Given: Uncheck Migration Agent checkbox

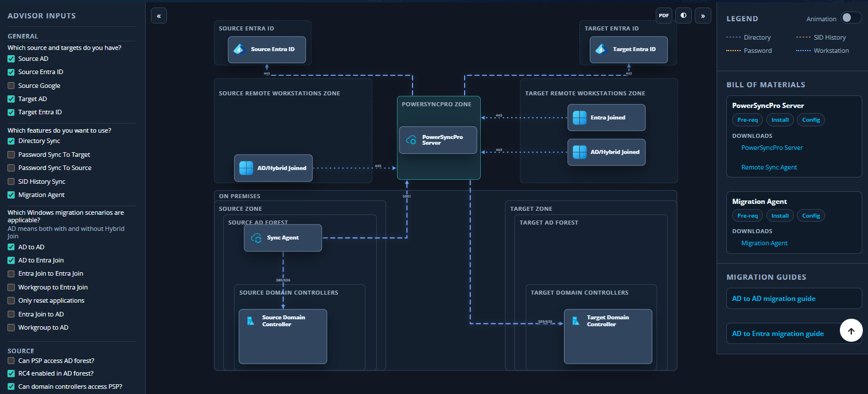Looking at the screenshot, I should (11, 195).
